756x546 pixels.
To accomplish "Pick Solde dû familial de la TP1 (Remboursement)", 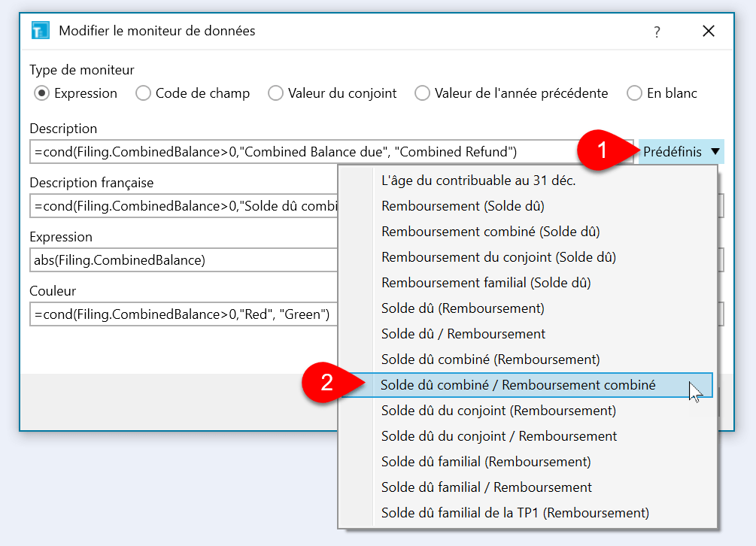I will click(x=527, y=513).
